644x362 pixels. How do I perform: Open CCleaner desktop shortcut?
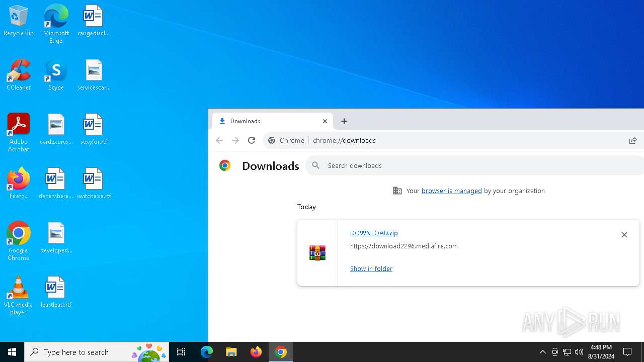19,75
